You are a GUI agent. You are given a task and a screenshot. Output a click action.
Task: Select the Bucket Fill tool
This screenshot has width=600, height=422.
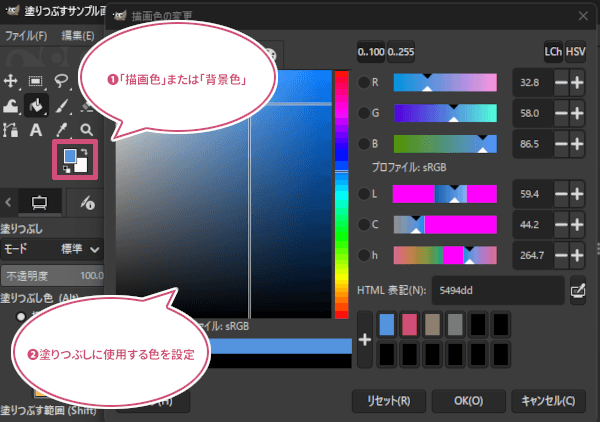tap(36, 105)
